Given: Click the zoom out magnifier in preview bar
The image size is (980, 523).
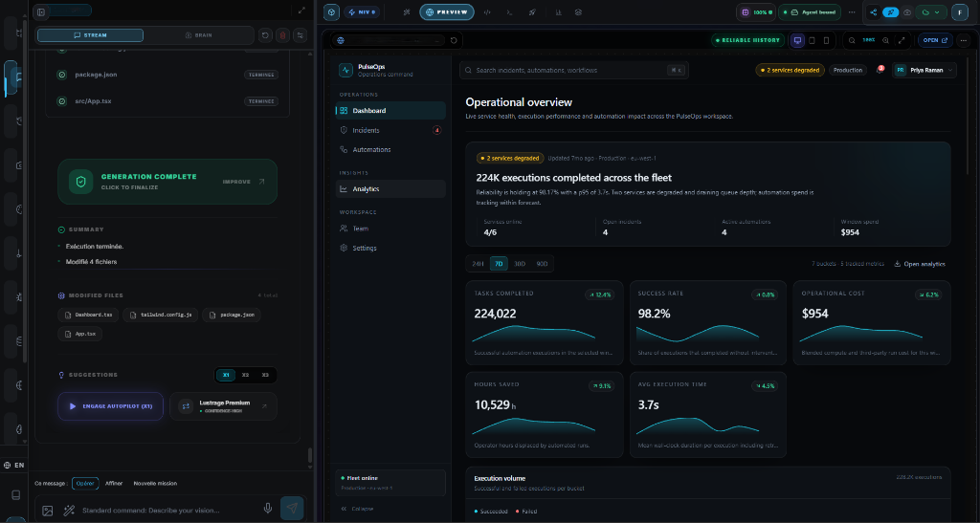Looking at the screenshot, I should (x=852, y=40).
